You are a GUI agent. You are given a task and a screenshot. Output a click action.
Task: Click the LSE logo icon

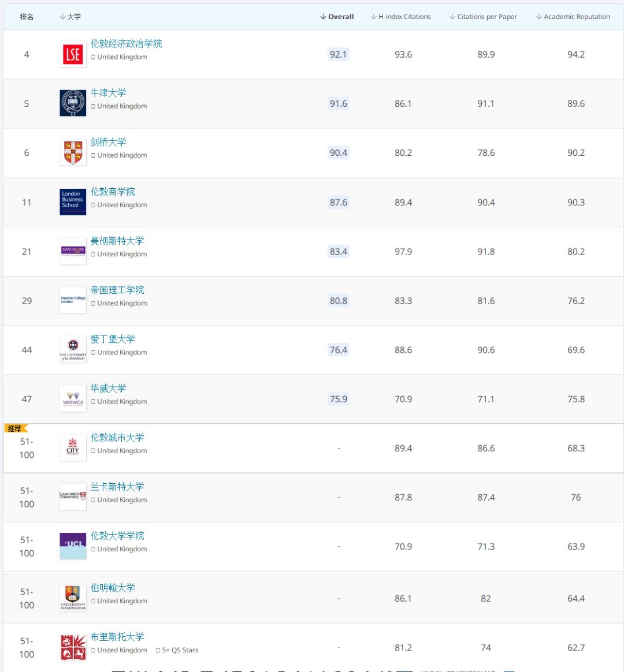click(73, 54)
